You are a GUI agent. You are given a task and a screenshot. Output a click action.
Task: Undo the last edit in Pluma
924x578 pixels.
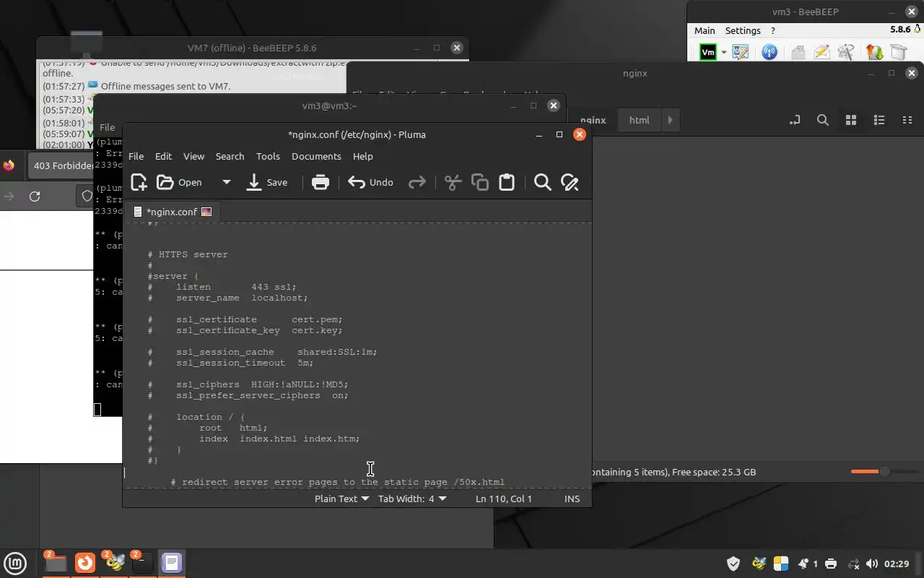[370, 182]
